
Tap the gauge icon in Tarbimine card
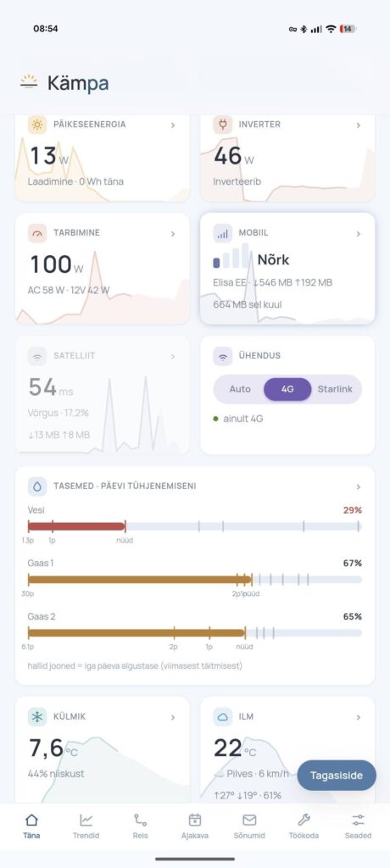click(37, 233)
